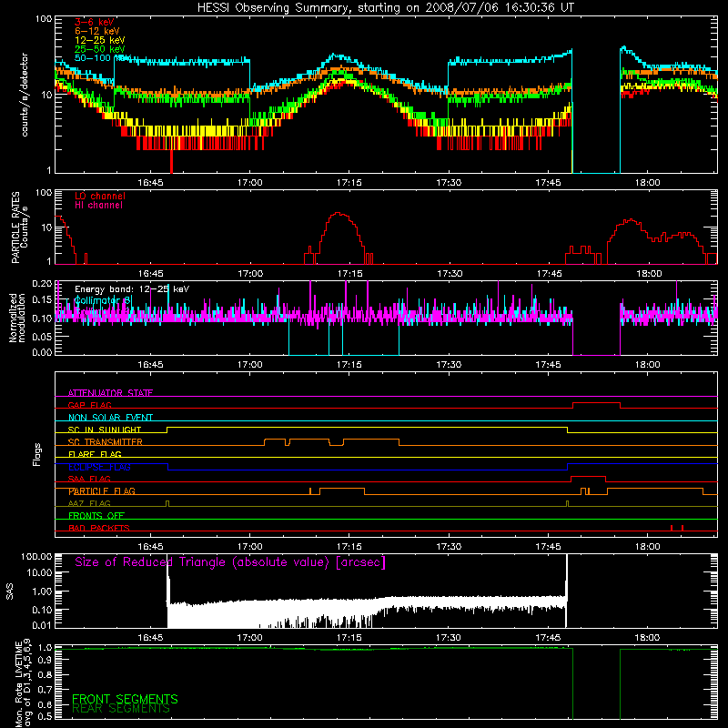The width and height of the screenshot is (728, 728).
Task: Click the PARTICLE FLAG label
Action: click(102, 491)
